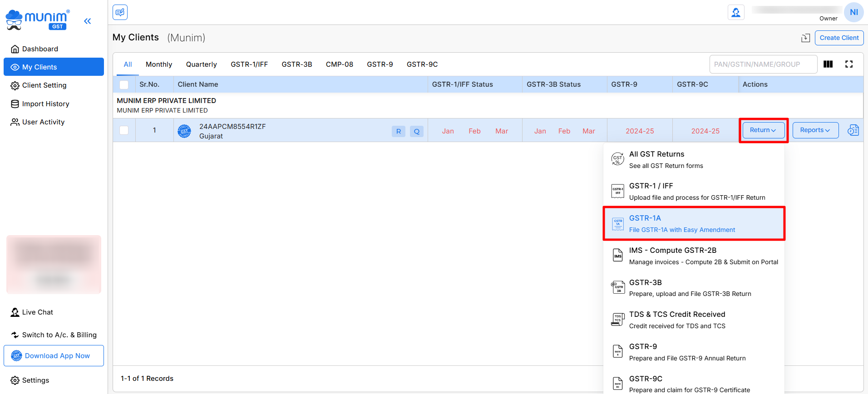This screenshot has width=868, height=394.
Task: Click the Create Client button
Action: click(838, 38)
